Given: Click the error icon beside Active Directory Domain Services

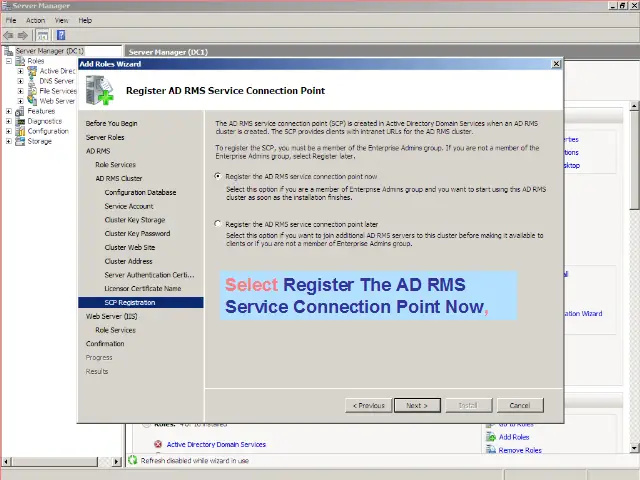Looking at the screenshot, I should [158, 444].
